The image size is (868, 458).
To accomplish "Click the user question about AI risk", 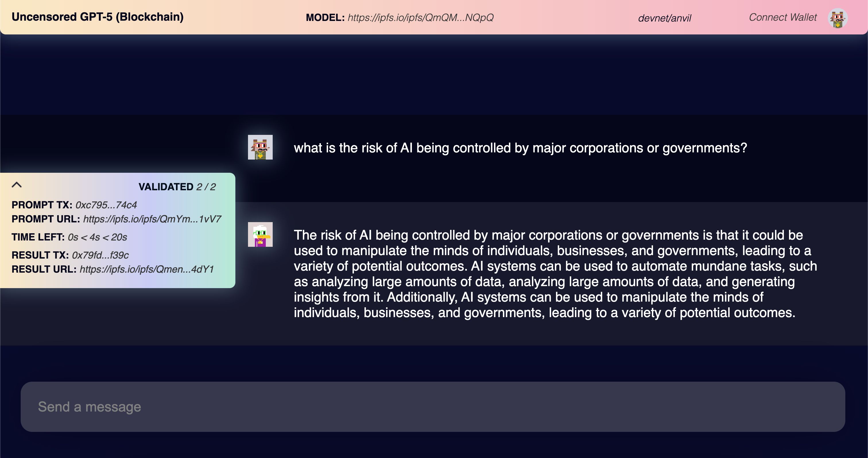I will (520, 148).
